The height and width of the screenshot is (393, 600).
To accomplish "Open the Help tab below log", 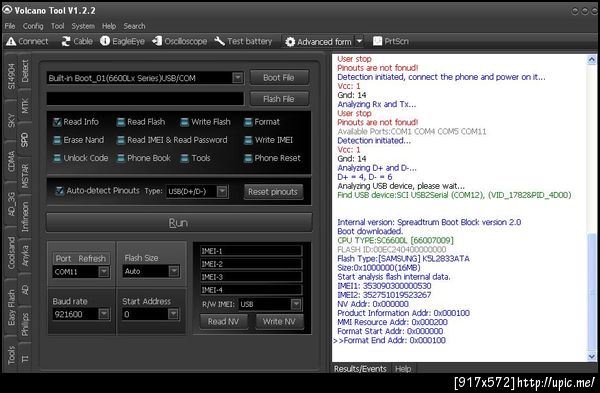I will tap(403, 369).
